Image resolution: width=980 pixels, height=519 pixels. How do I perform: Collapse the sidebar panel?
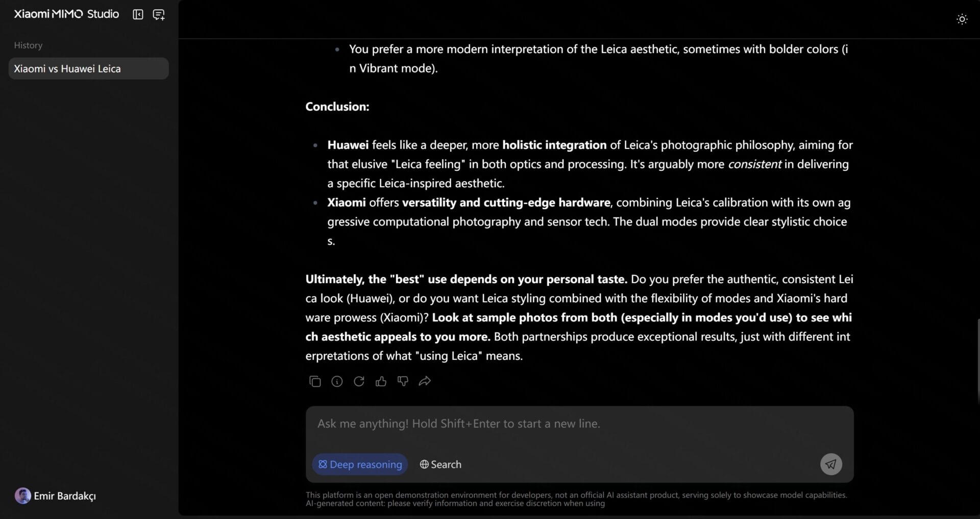[138, 14]
